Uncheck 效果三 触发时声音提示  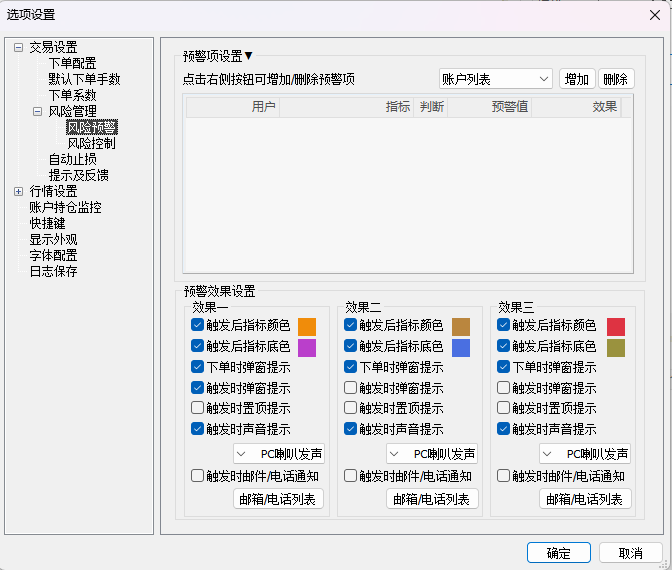tap(504, 429)
